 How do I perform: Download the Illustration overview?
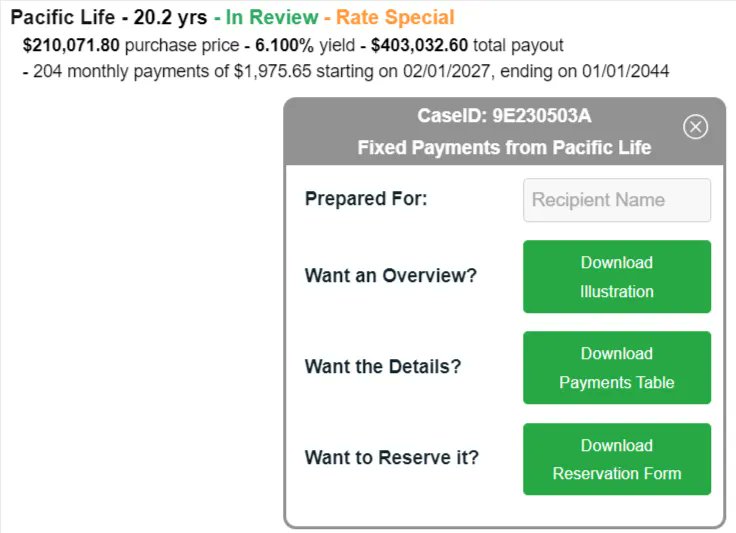tap(617, 277)
